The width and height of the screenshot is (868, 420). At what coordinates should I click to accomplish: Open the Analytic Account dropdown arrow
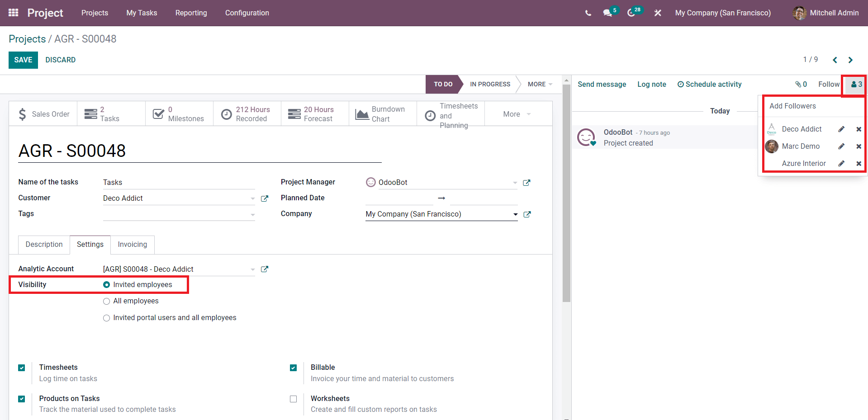(x=252, y=269)
